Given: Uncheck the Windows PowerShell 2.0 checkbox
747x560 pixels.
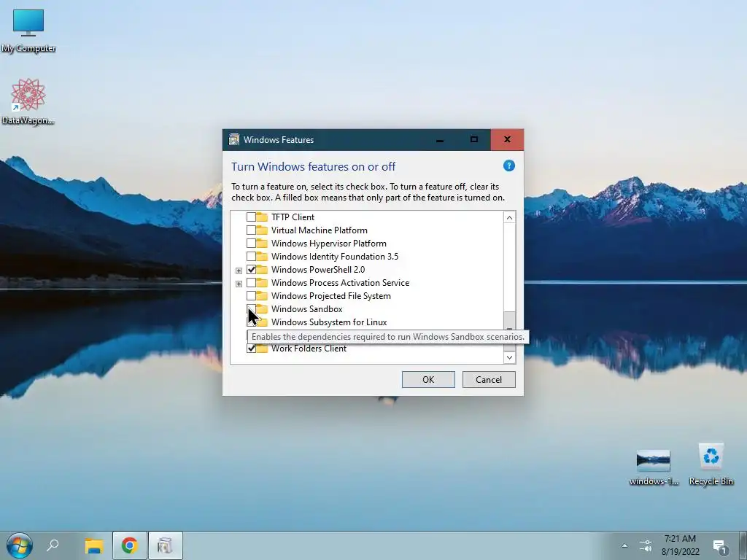Looking at the screenshot, I should click(251, 270).
